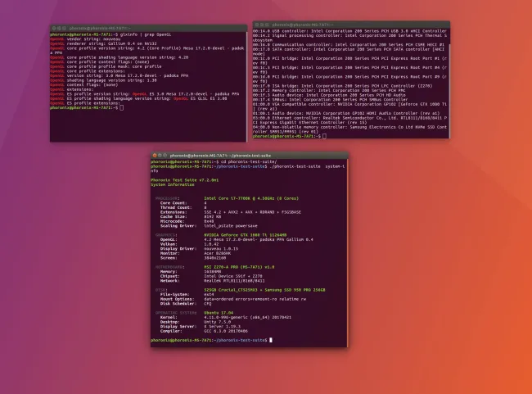Click '4.2 Mesa 17.2.0-devel' OpenGL value
The image size is (532, 394).
click(x=259, y=240)
